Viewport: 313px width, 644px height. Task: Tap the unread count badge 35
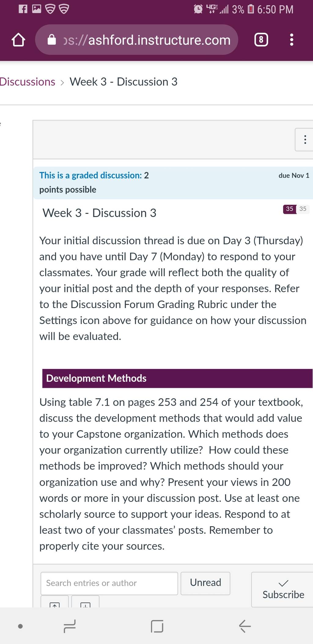[x=289, y=209]
